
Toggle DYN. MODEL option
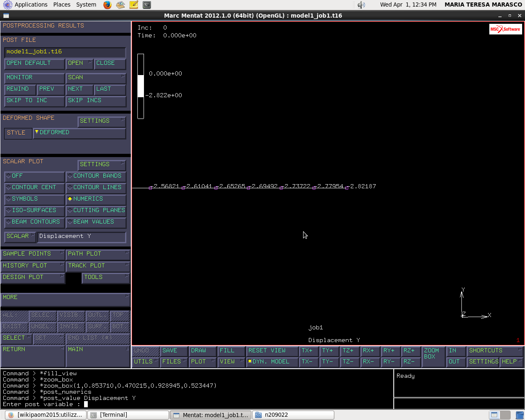coord(272,362)
